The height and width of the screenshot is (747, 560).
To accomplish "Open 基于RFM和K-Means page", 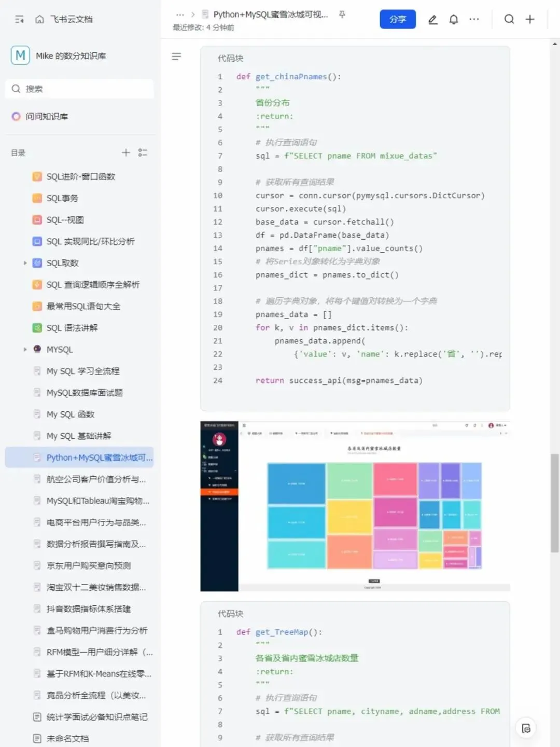I will [99, 674].
